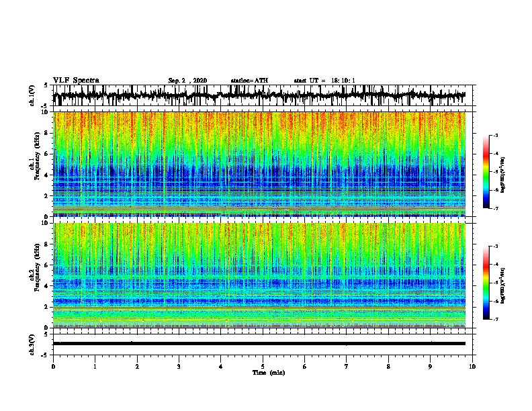Click the 'start UT = 18:10:1' text
Viewport: 532px width, 411px height.
[324, 81]
